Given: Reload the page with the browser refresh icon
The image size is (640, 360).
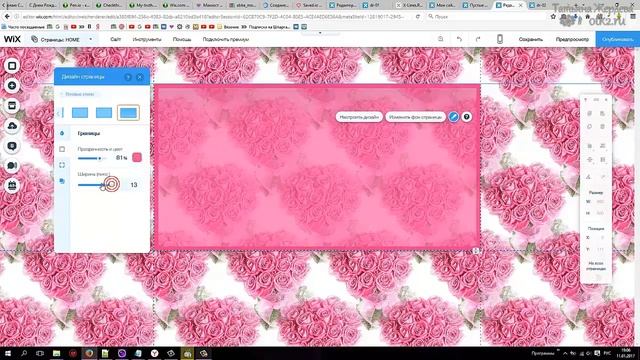Looking at the screenshot, I should coord(418,16).
